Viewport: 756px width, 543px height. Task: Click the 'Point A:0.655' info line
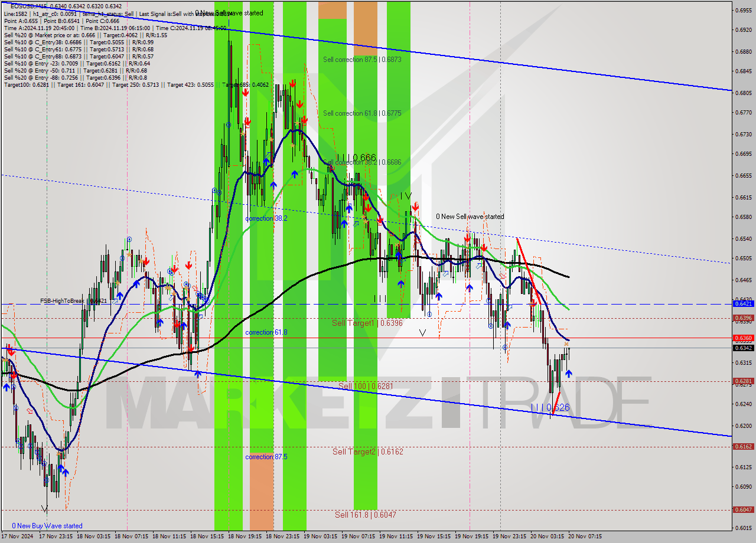pyautogui.click(x=61, y=20)
